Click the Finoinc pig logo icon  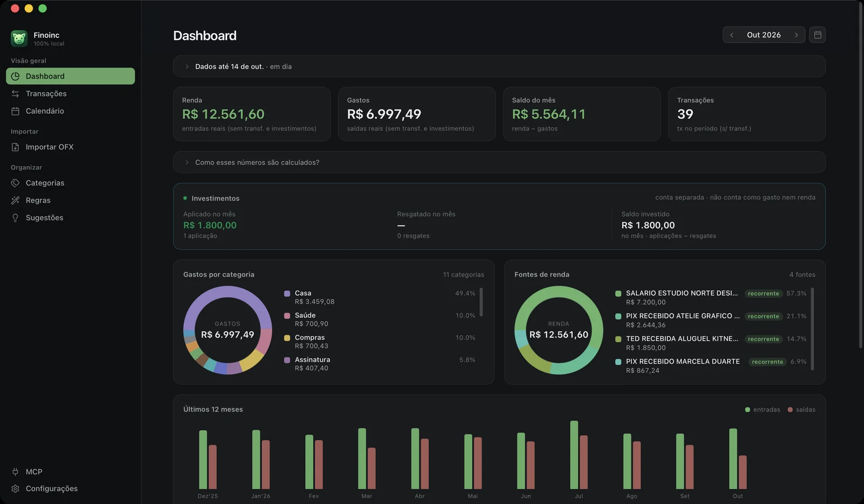(19, 38)
